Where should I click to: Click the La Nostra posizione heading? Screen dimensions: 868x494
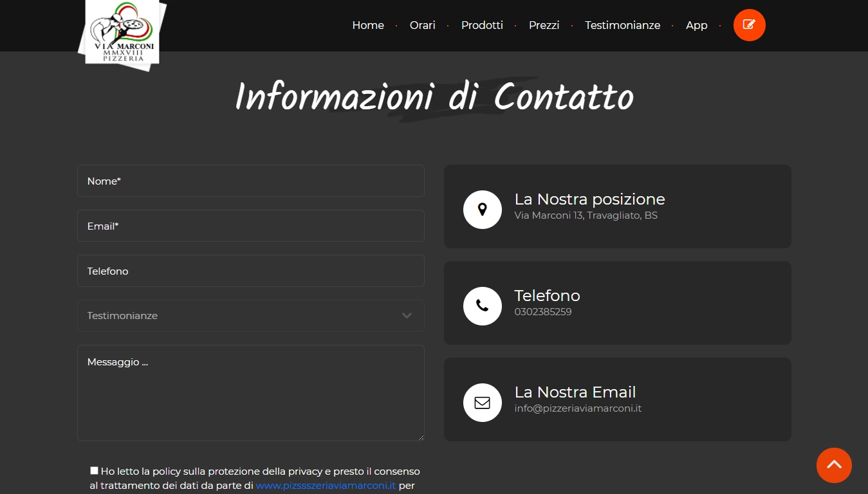click(590, 199)
